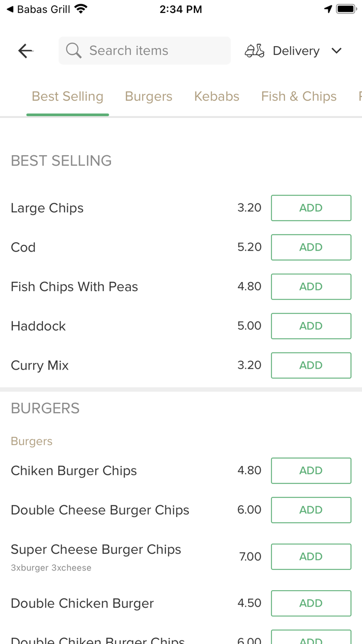The width and height of the screenshot is (362, 644).
Task: Select the Super Cheese Burger Chips item
Action: point(96,550)
